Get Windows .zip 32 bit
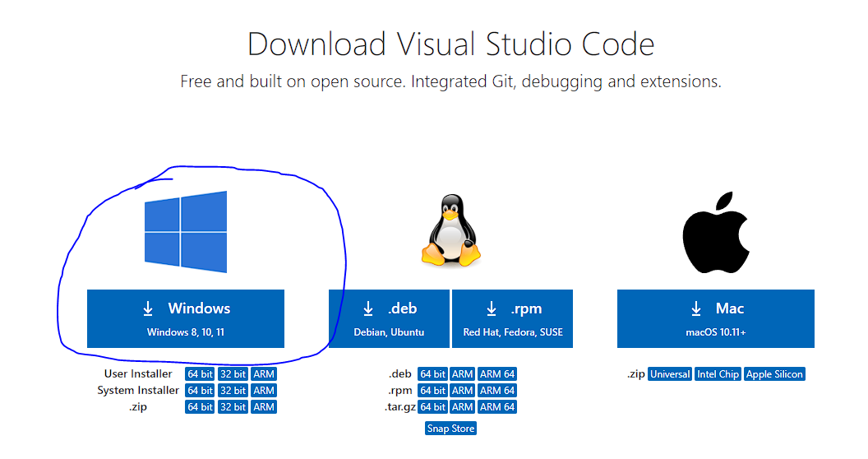 click(x=233, y=407)
